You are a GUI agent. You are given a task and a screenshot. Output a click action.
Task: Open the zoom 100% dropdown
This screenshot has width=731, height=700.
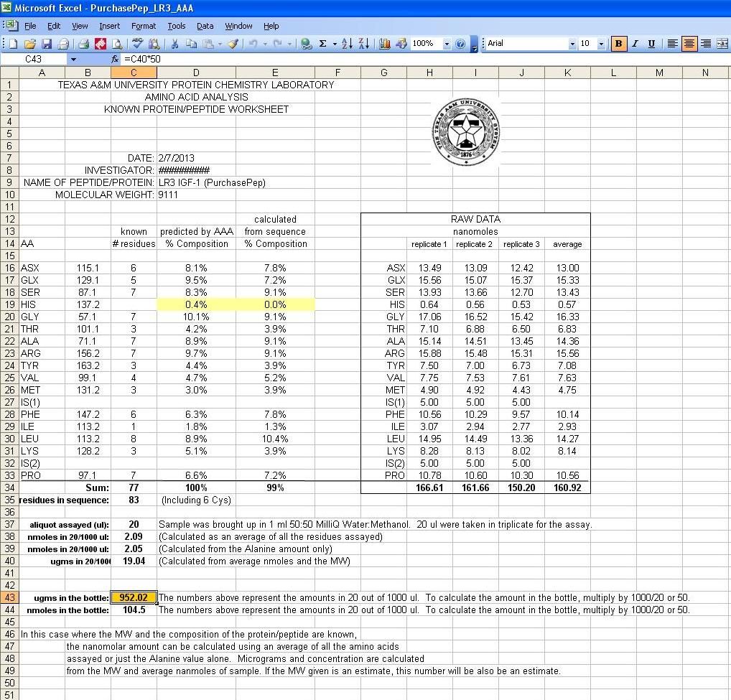tap(447, 44)
